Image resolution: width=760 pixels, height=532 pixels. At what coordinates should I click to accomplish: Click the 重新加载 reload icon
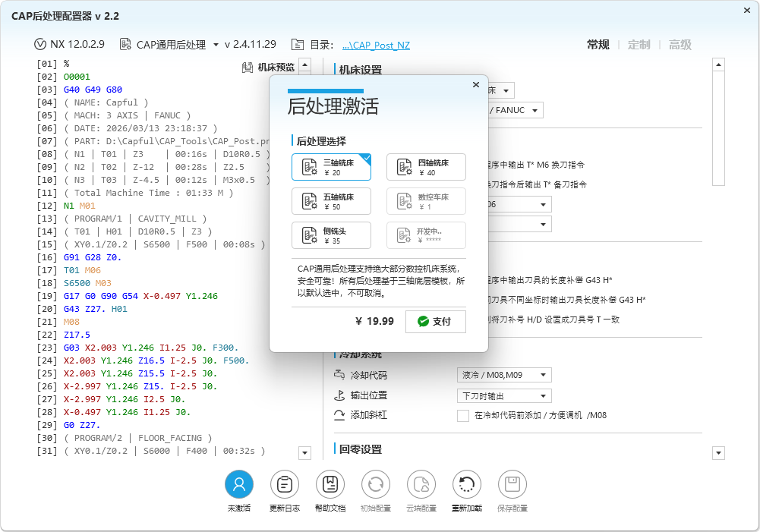[x=466, y=483]
